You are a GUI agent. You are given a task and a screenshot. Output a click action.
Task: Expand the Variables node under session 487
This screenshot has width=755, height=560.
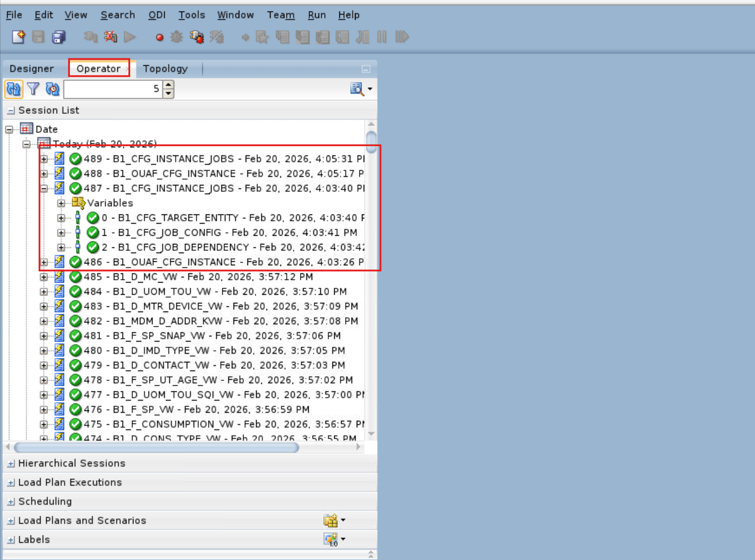click(x=61, y=203)
